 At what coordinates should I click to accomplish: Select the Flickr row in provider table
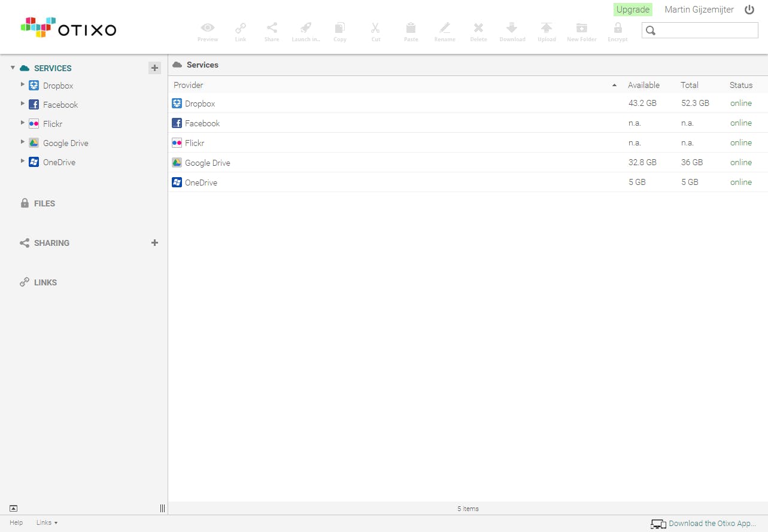(x=468, y=142)
